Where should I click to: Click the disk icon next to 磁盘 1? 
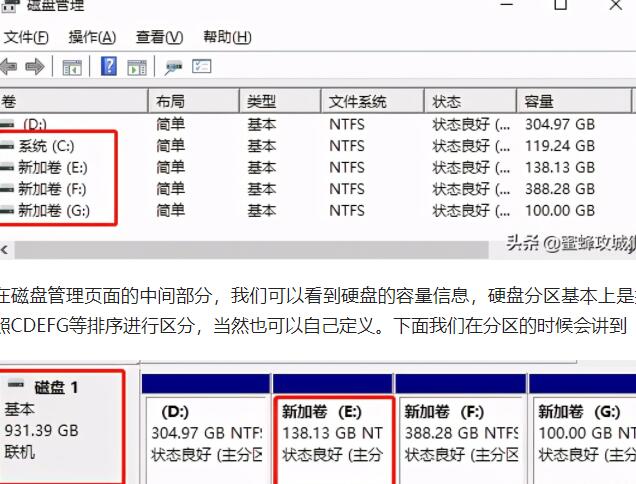(x=16, y=384)
